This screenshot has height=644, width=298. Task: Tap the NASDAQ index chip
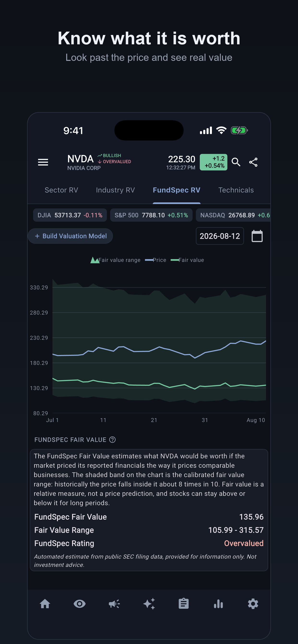pyautogui.click(x=233, y=215)
